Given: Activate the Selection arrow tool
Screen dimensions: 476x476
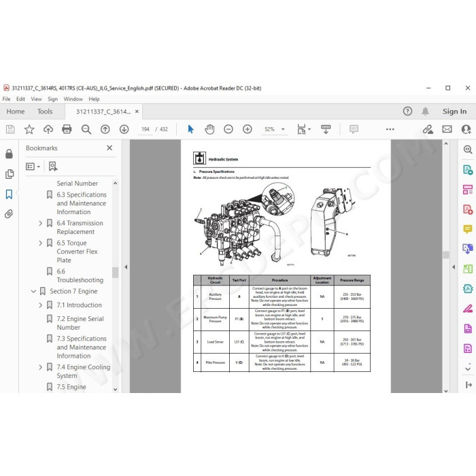Looking at the screenshot, I should (x=190, y=129).
